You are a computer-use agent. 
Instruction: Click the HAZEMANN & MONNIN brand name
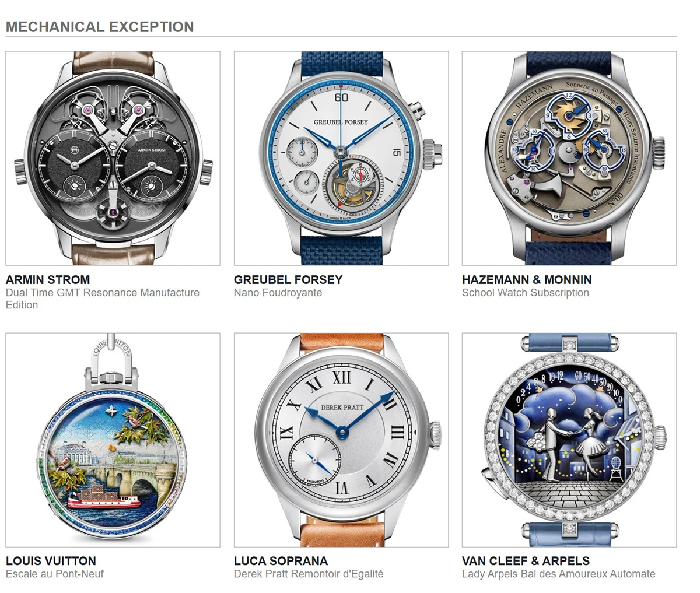(x=527, y=279)
